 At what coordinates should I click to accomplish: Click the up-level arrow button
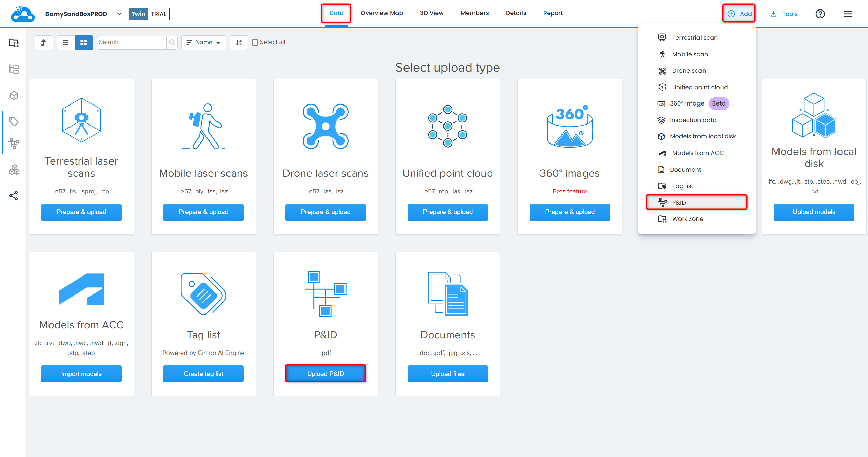coord(43,42)
